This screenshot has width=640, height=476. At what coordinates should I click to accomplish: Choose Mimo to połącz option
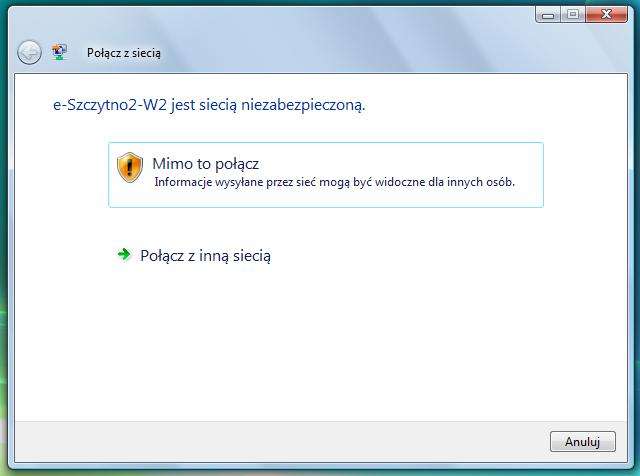[326, 175]
